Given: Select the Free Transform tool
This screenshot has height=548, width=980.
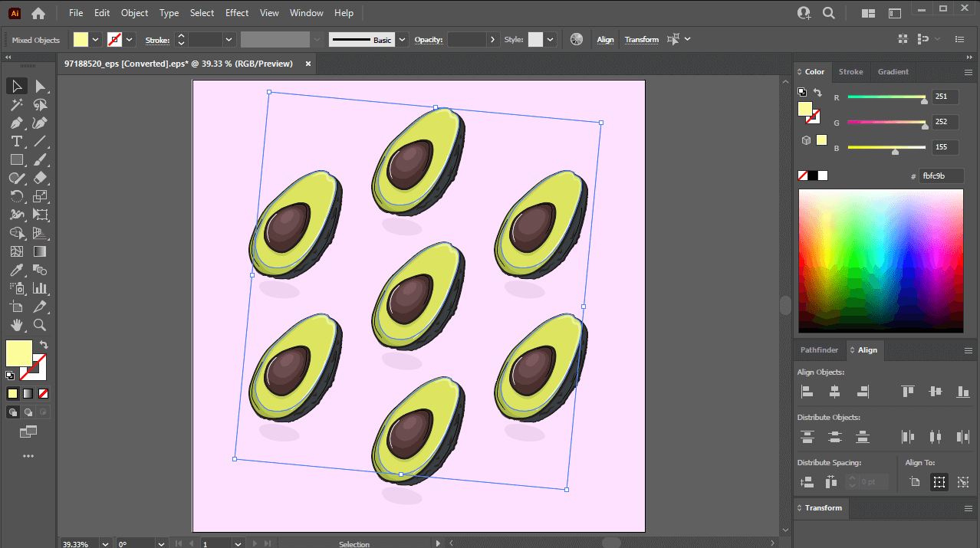Looking at the screenshot, I should pyautogui.click(x=41, y=215).
